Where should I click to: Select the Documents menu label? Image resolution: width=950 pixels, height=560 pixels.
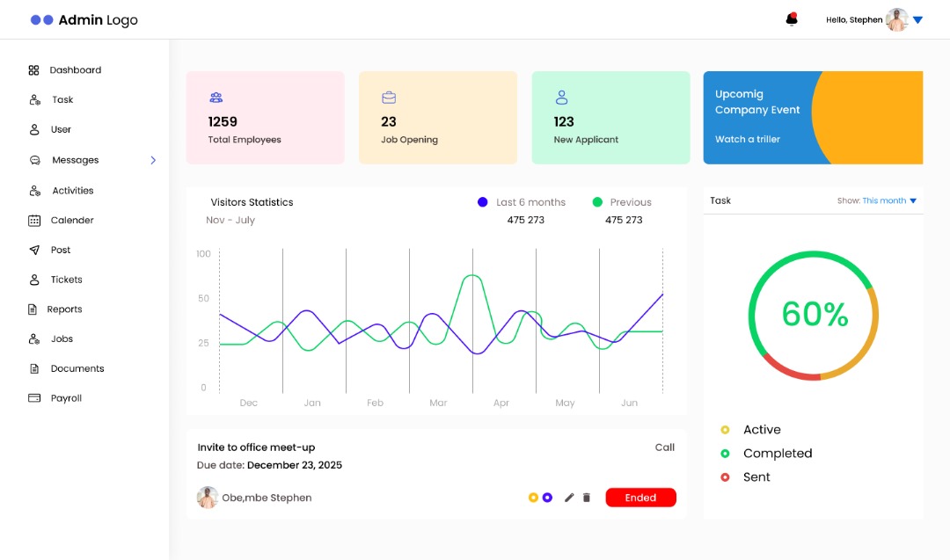[x=77, y=368]
